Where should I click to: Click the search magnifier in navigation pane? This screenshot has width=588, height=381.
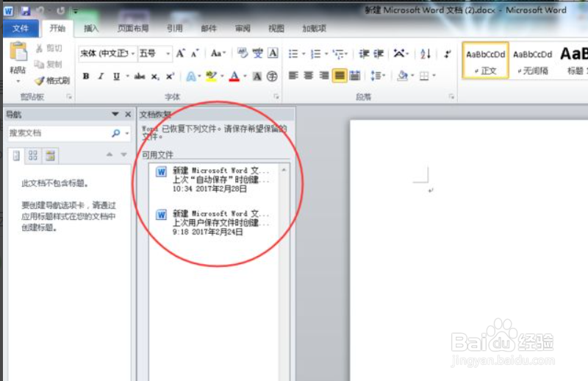tap(116, 133)
